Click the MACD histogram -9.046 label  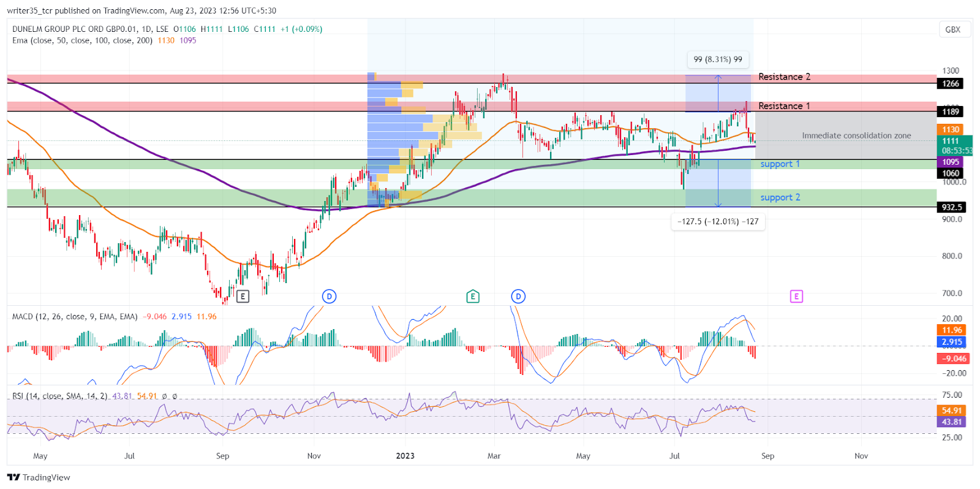pyautogui.click(x=954, y=358)
